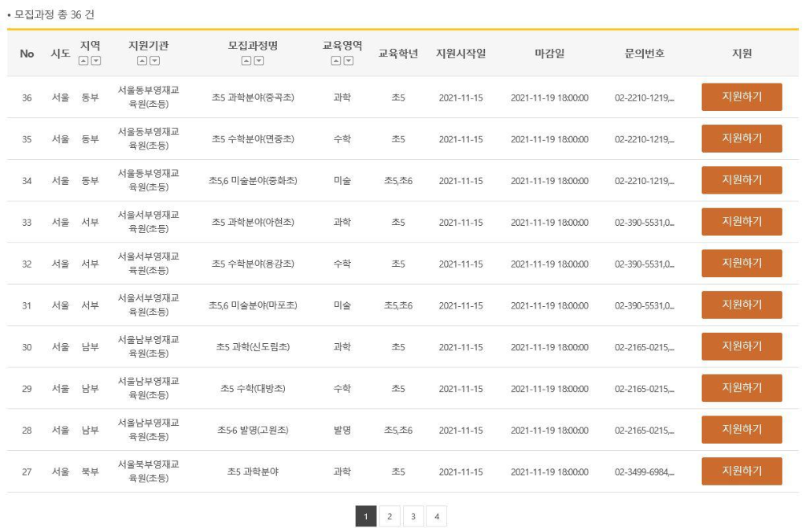The width and height of the screenshot is (806, 532).
Task: Click the 시도 column header
Action: click(x=61, y=54)
